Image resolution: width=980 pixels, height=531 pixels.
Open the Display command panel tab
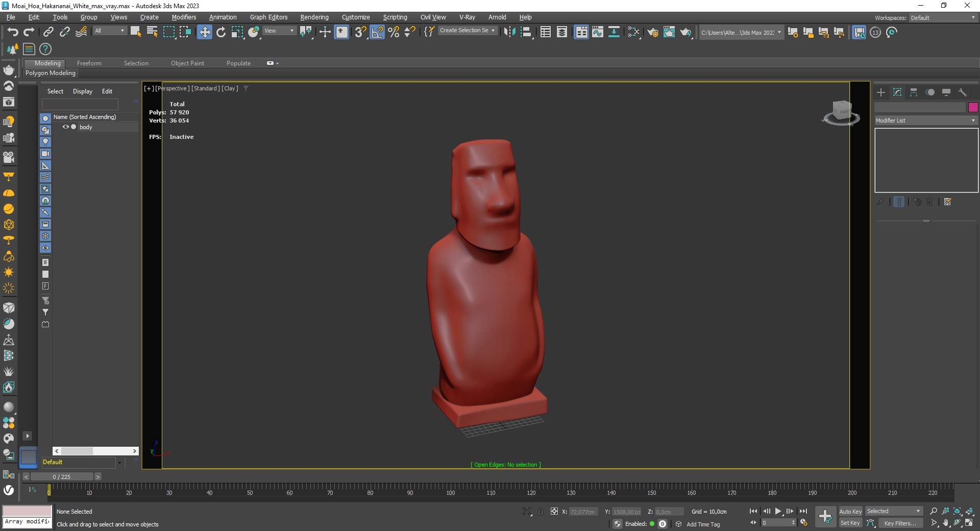[x=946, y=92]
